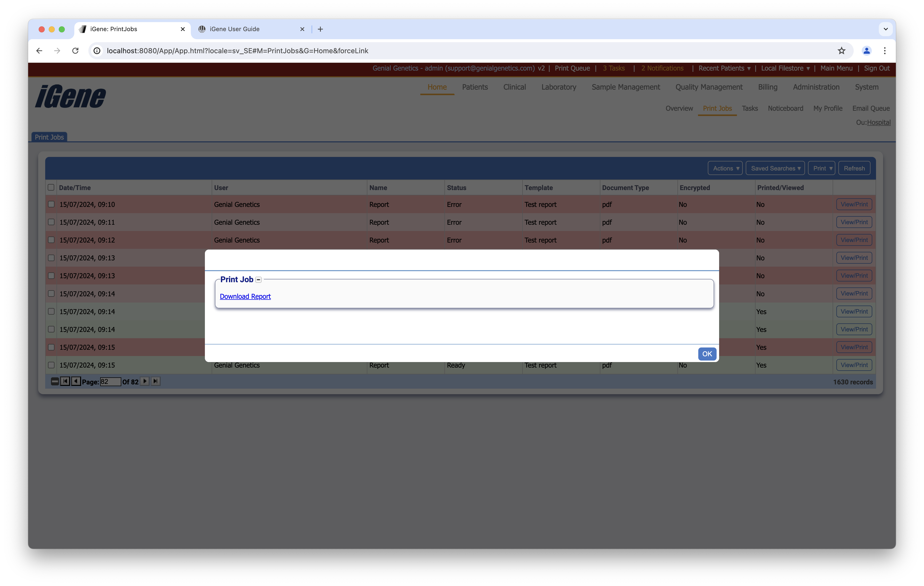Close the iGene User Guide tab
924x586 pixels.
(x=302, y=29)
